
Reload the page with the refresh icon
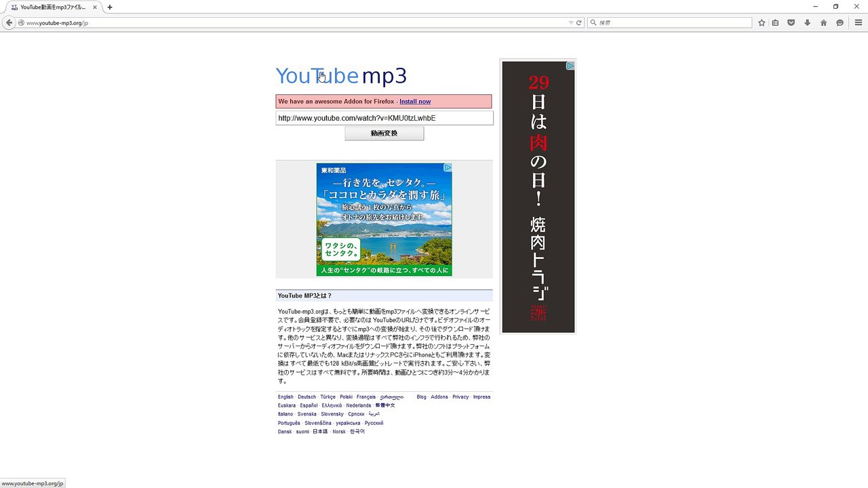(x=579, y=22)
